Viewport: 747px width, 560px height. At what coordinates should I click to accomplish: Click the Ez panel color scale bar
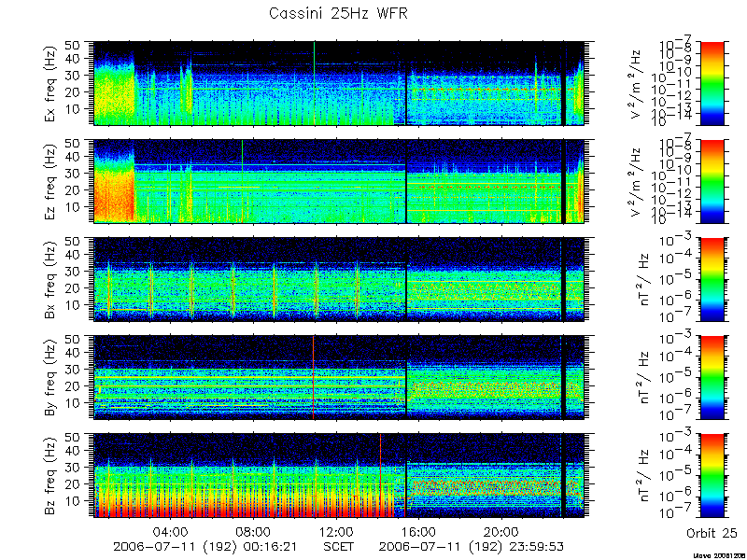pyautogui.click(x=712, y=181)
